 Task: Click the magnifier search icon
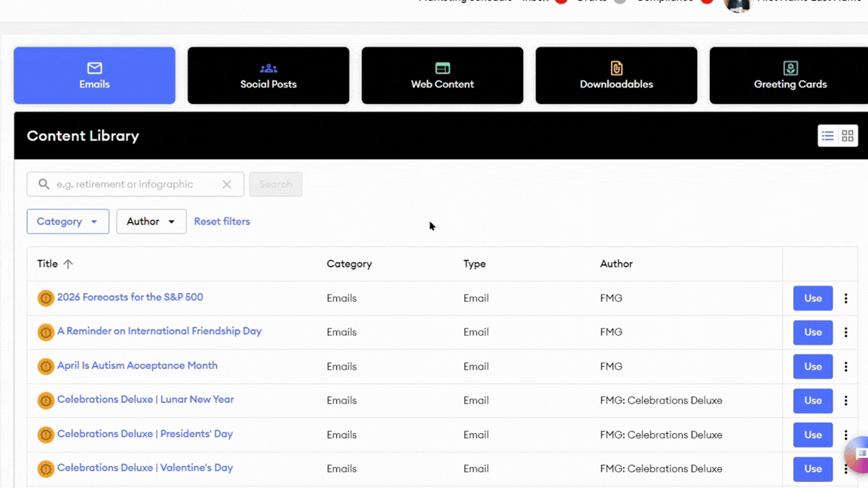click(44, 185)
